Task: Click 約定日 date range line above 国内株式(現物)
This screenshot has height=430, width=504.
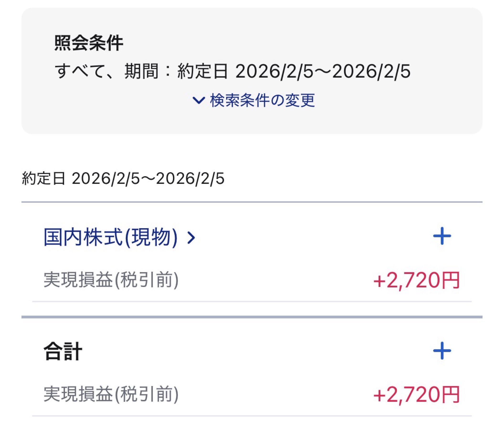Action: [123, 178]
